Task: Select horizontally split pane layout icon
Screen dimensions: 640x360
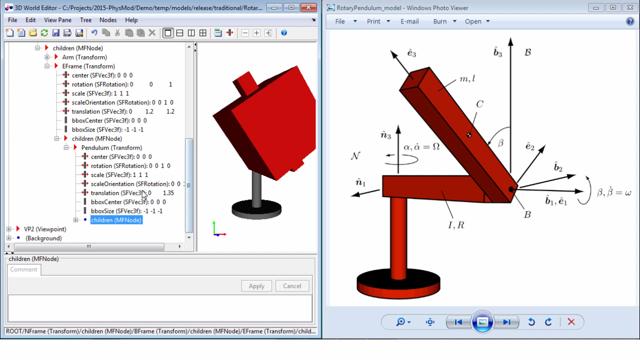Action: coord(180,33)
